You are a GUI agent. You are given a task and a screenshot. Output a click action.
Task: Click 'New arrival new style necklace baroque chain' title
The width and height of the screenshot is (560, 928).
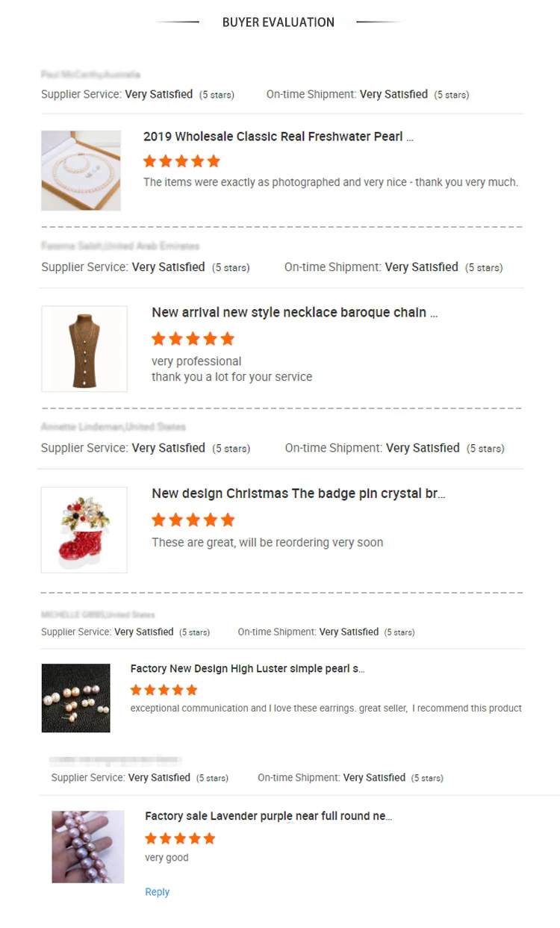point(294,313)
